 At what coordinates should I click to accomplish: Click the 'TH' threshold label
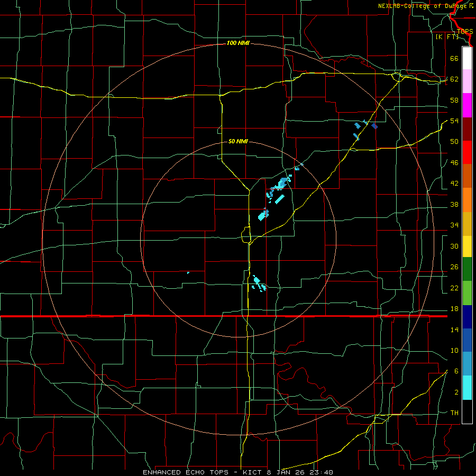point(454,413)
